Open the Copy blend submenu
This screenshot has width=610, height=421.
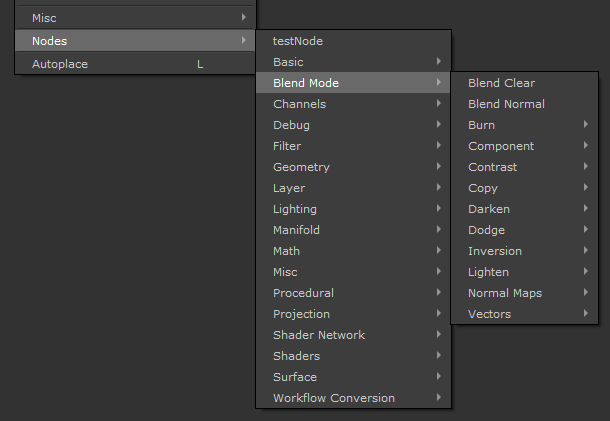pyautogui.click(x=482, y=188)
